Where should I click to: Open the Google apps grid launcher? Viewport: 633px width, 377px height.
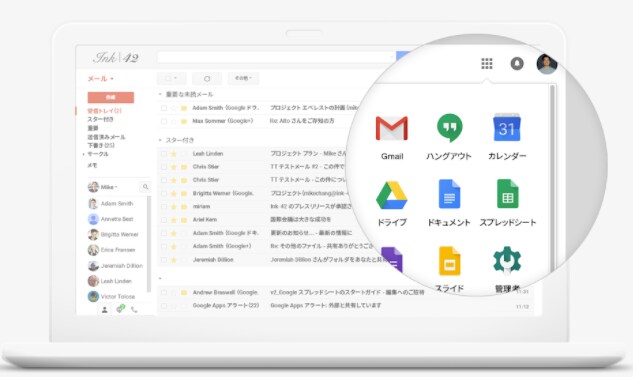[486, 63]
